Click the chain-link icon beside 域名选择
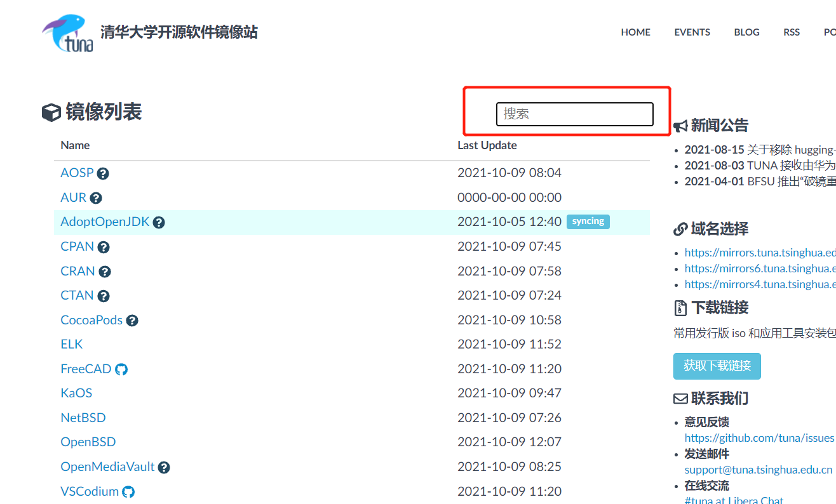 click(x=680, y=229)
